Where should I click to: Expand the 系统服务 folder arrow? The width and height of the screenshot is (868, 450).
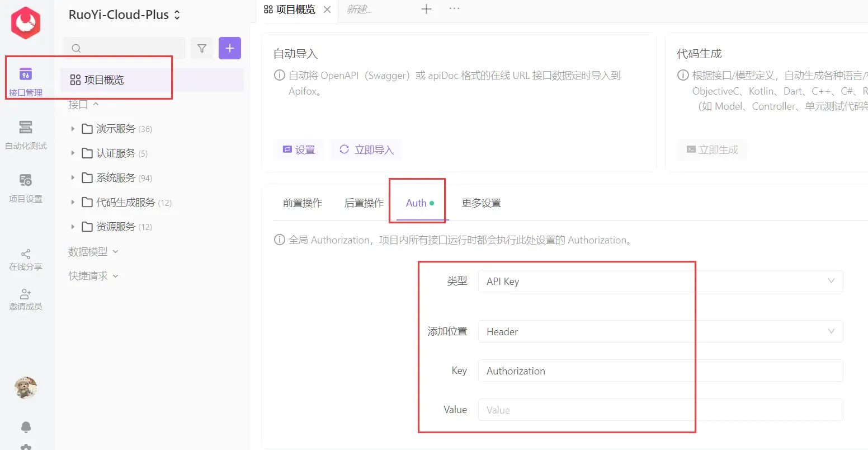73,177
